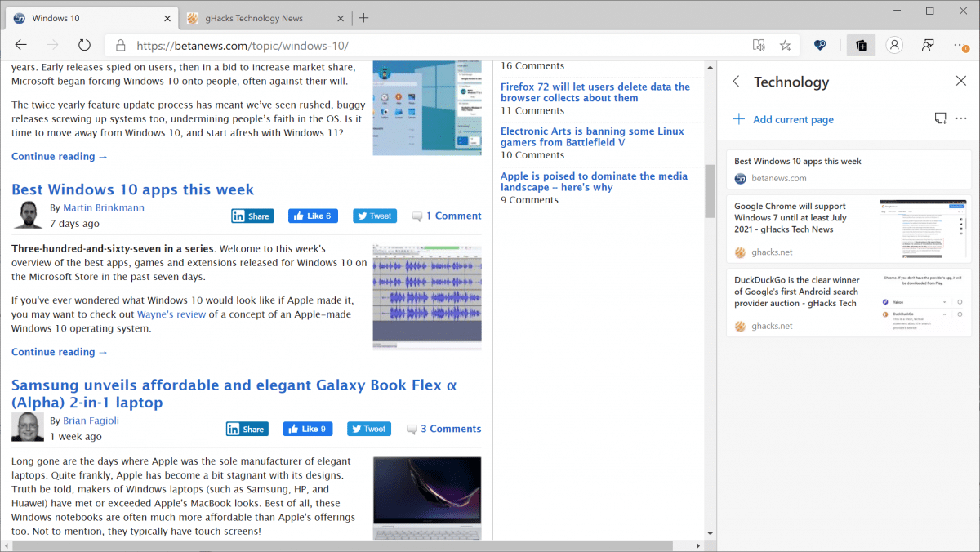The image size is (980, 552).
Task: Tweet the Best Windows 10 apps article
Action: [x=374, y=215]
